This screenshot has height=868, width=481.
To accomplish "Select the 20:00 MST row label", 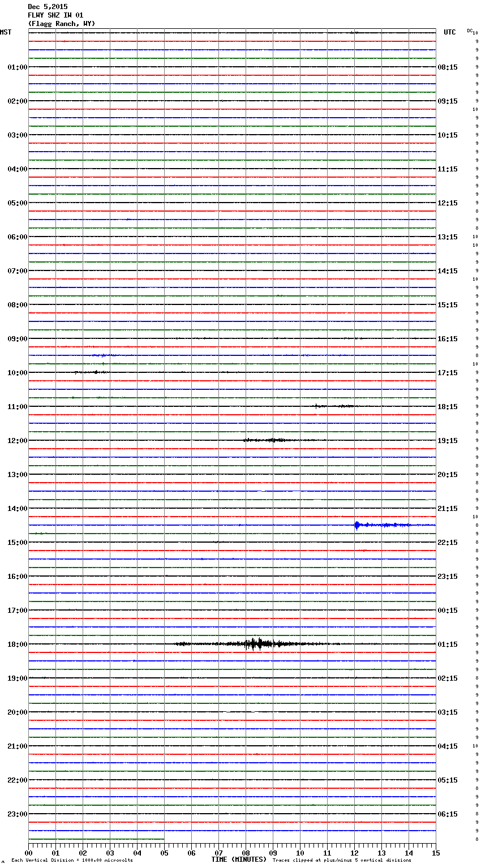I will point(17,712).
